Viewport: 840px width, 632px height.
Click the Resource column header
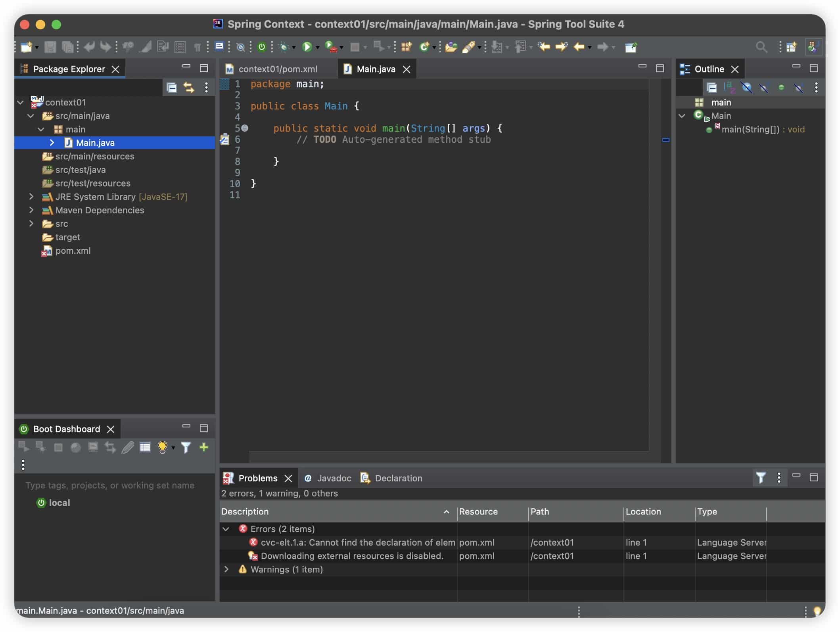click(x=493, y=511)
